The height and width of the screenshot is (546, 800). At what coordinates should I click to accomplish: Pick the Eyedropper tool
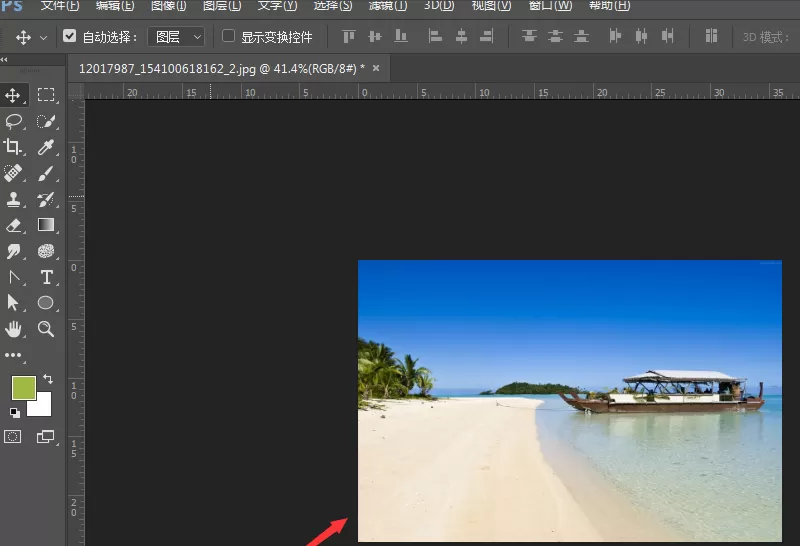[x=46, y=147]
